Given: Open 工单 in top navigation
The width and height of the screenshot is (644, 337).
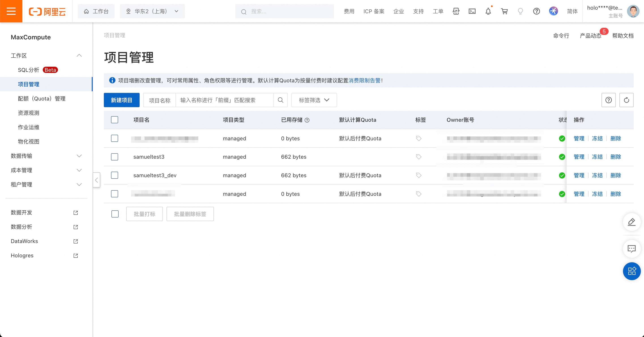Looking at the screenshot, I should pos(438,11).
